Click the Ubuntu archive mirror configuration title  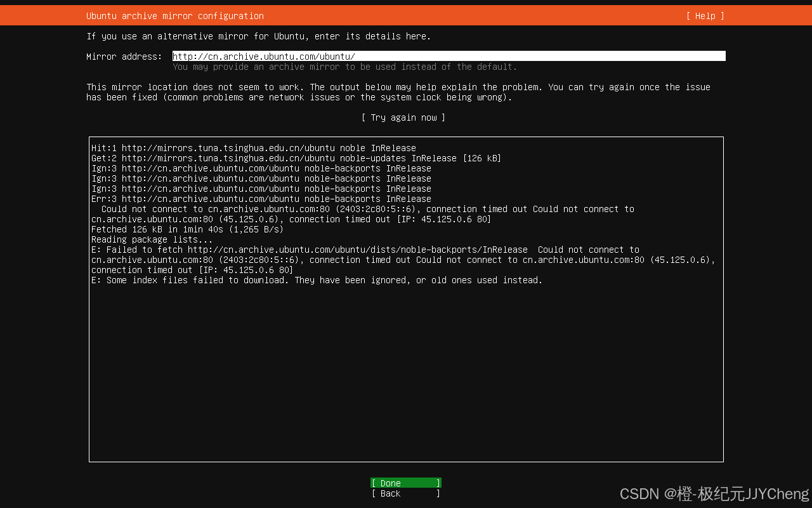(x=175, y=16)
